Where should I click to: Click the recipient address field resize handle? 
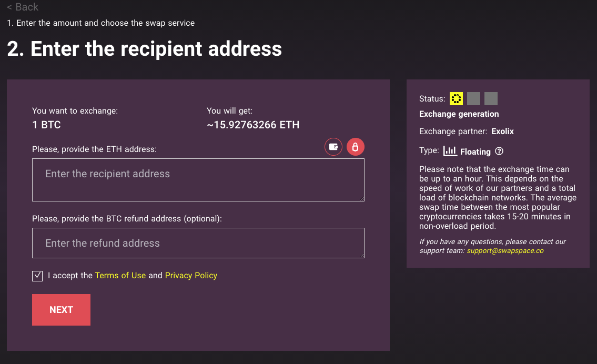362,199
